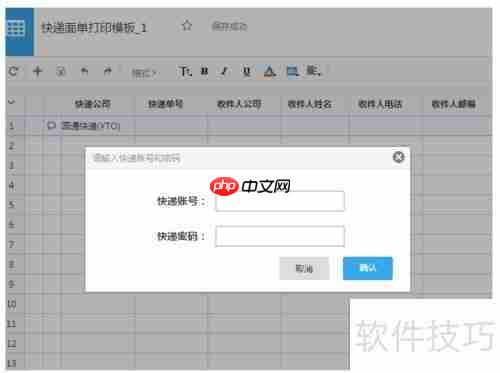Open the text alignment tool

313,71
